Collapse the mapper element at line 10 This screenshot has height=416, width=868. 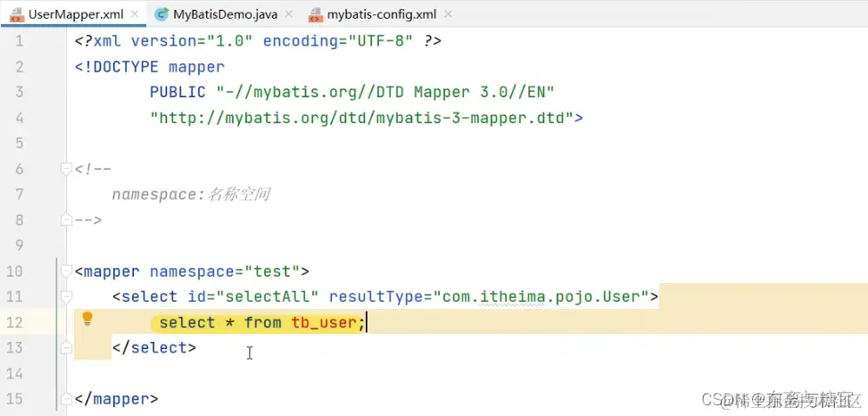click(66, 270)
